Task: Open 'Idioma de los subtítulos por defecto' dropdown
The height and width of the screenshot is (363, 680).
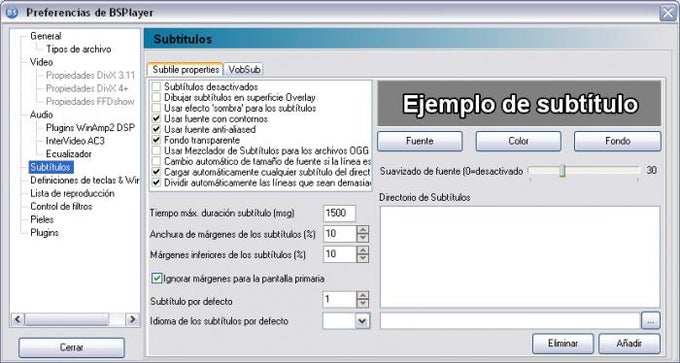Action: tap(362, 321)
